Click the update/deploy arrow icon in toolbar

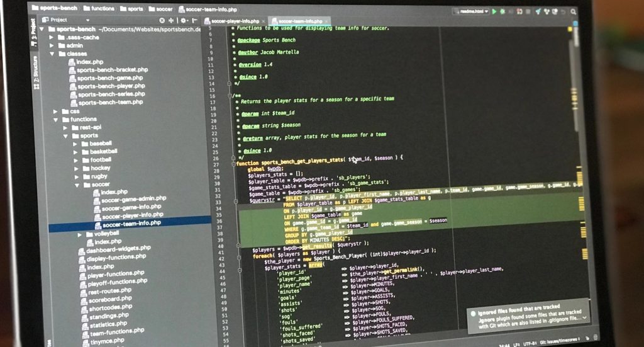[538, 11]
